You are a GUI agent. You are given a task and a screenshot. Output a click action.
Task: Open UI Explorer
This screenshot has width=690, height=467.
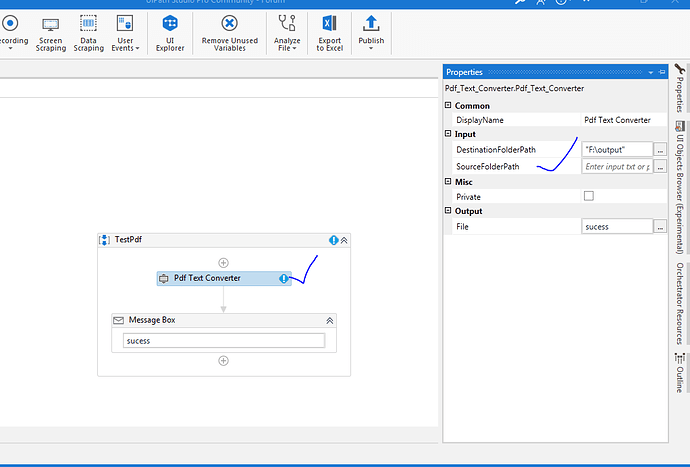[170, 34]
